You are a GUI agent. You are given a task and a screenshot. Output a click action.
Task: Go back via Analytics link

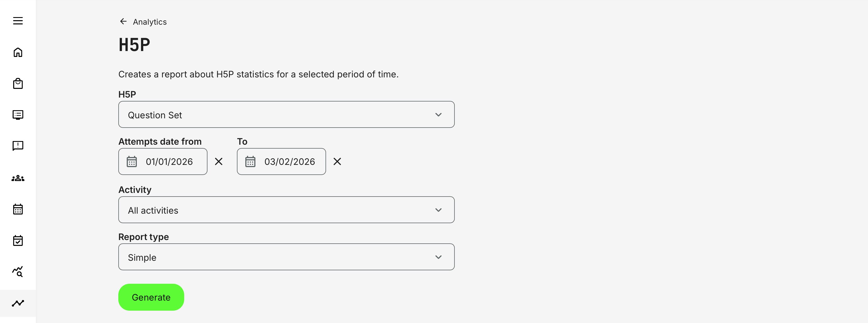click(x=150, y=22)
